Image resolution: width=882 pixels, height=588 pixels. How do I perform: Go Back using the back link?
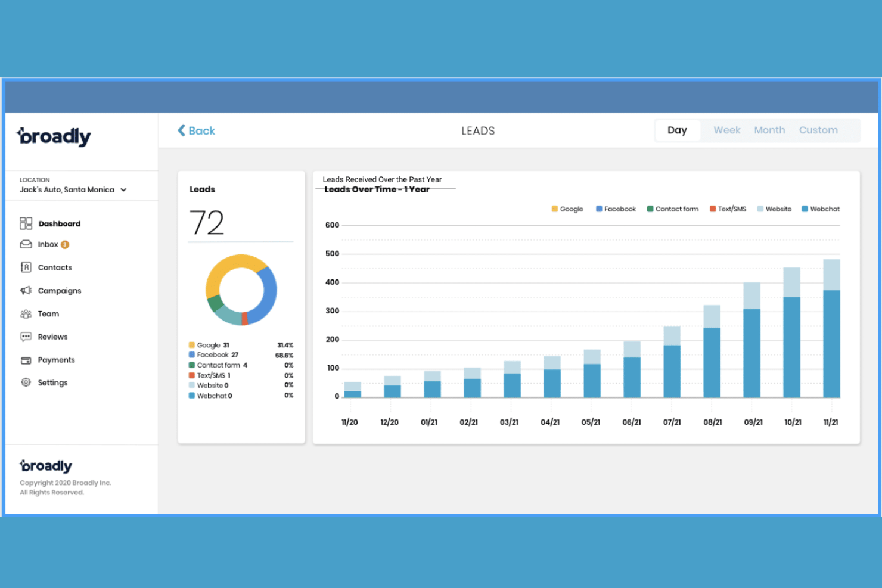(196, 131)
